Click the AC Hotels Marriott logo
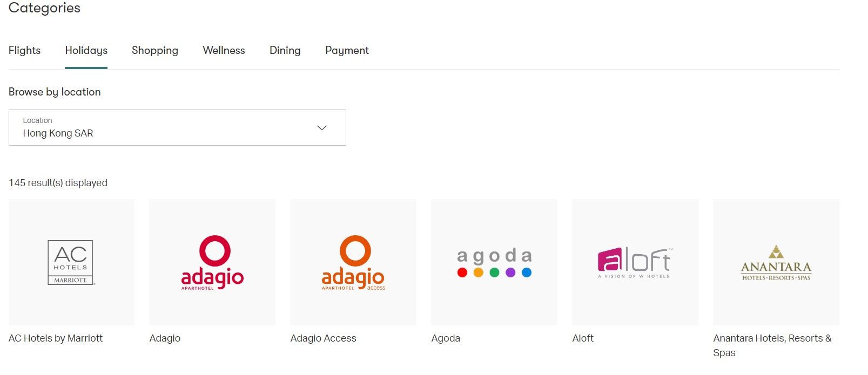 71,262
